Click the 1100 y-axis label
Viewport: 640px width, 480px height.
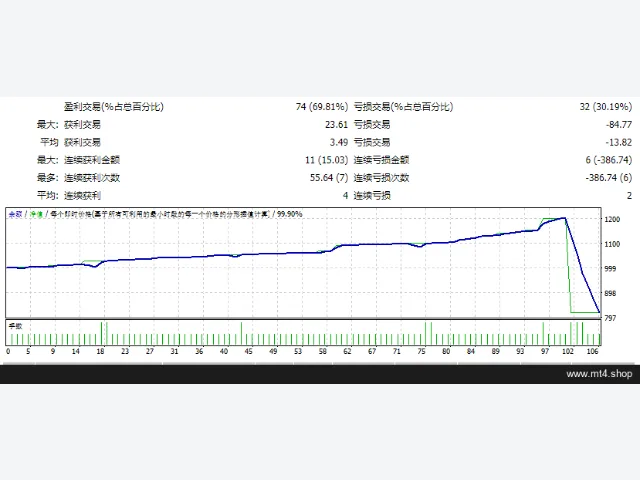click(612, 244)
